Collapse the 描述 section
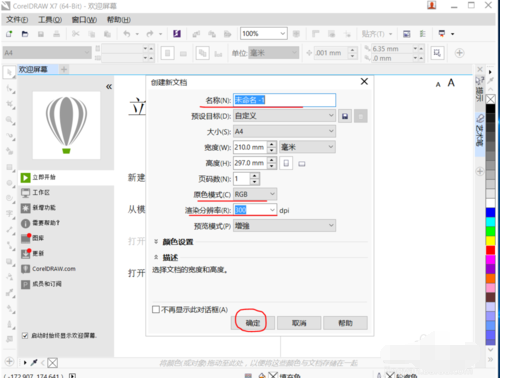513x378 pixels. pos(170,257)
